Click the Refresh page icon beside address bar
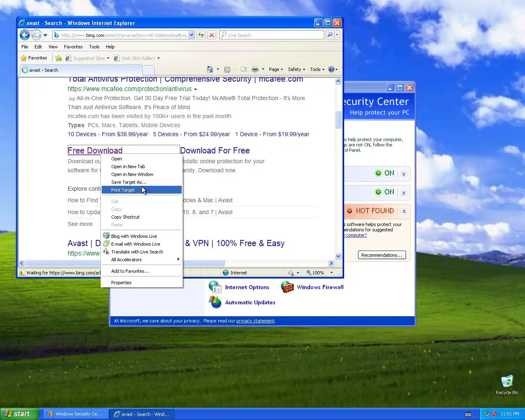 pyautogui.click(x=201, y=35)
